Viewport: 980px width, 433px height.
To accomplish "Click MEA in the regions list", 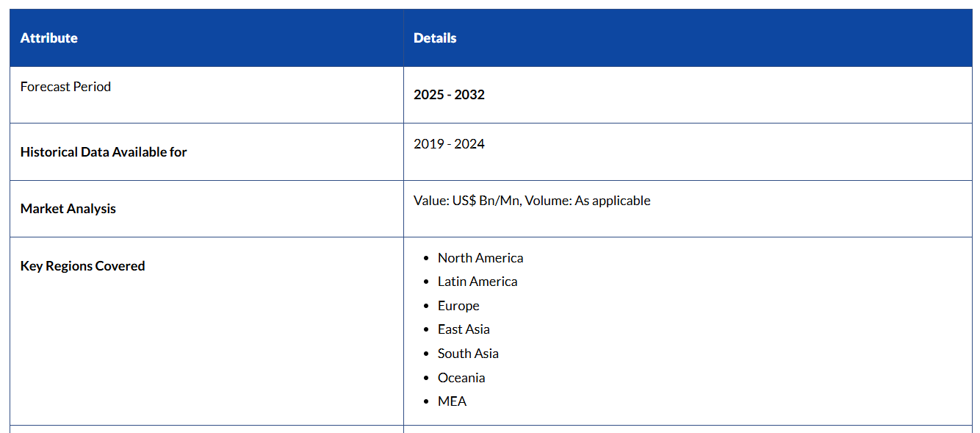I will (452, 401).
